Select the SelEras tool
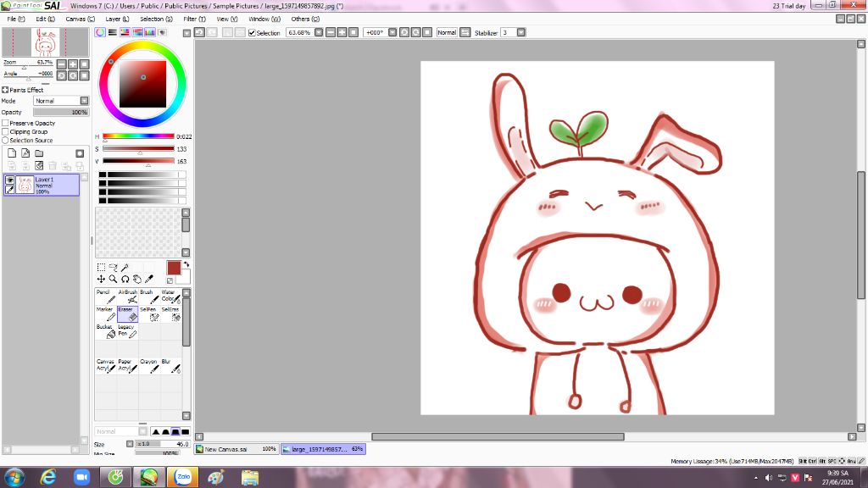This screenshot has width=868, height=488. [x=170, y=313]
